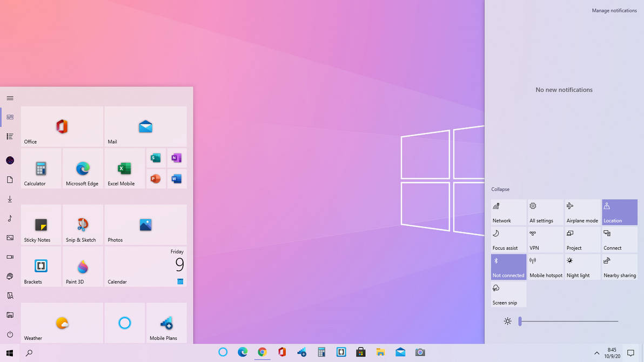
Task: Launch the Paint 3D tile
Action: coord(83,267)
